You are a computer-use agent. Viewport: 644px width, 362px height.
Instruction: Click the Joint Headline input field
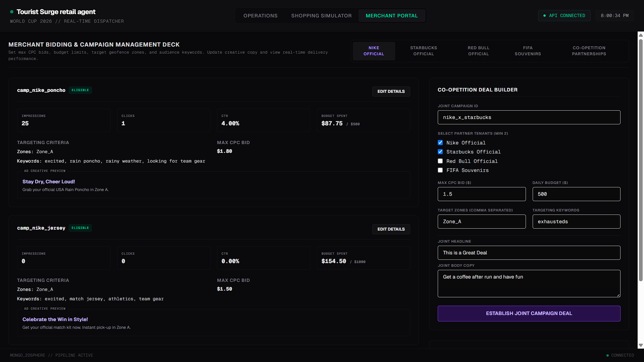[x=529, y=253]
